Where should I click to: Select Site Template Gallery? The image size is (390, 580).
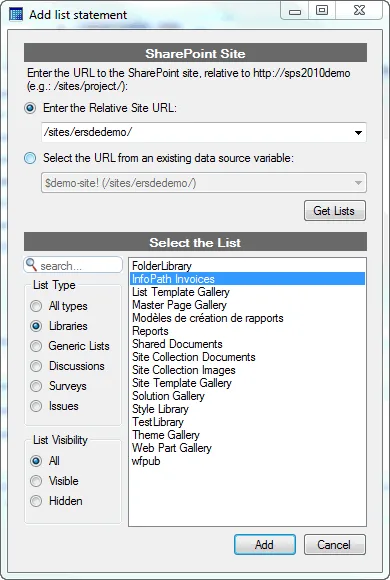tap(247, 383)
